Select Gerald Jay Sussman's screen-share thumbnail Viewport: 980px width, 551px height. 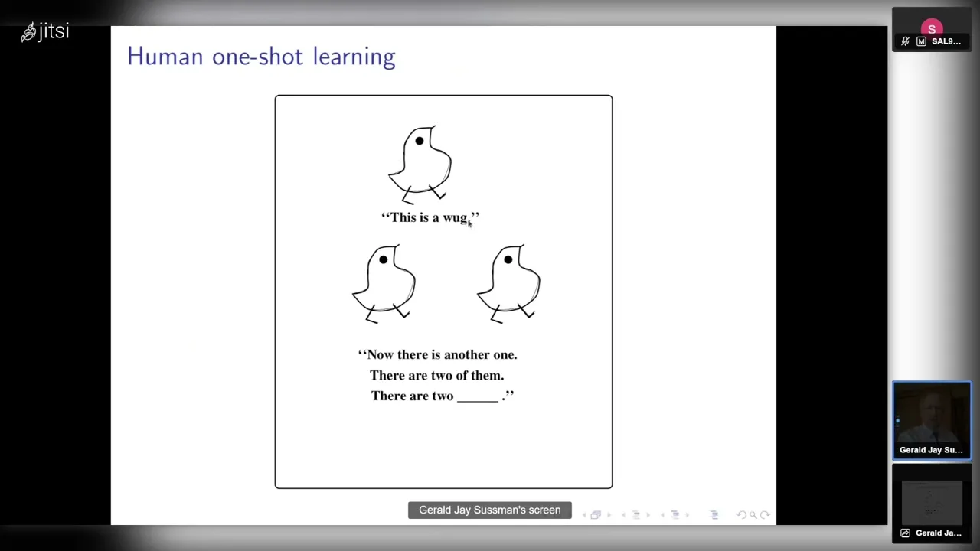pos(932,504)
